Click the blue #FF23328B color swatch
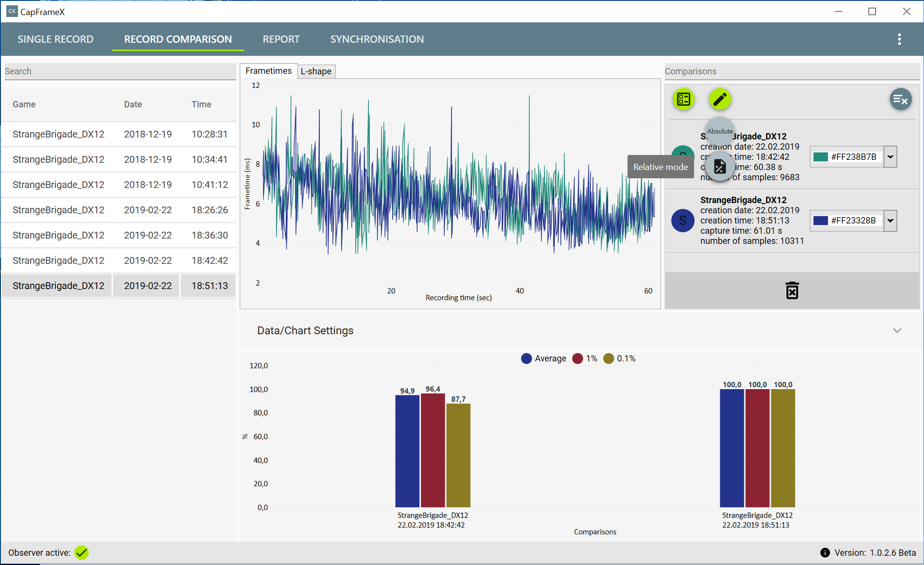 coord(820,221)
